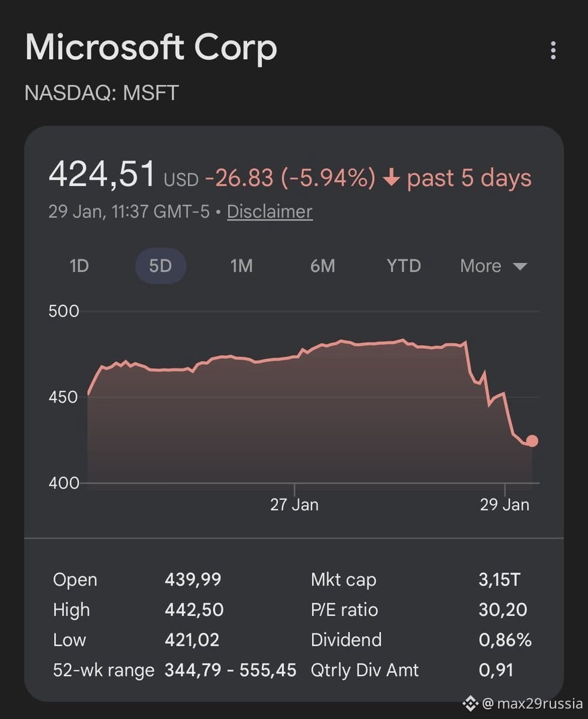Image resolution: width=588 pixels, height=719 pixels.
Task: Open the three-dot options menu
Action: (553, 50)
